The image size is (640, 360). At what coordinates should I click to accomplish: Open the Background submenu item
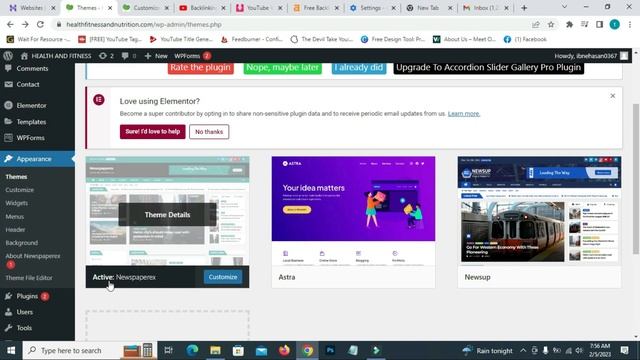(x=22, y=242)
